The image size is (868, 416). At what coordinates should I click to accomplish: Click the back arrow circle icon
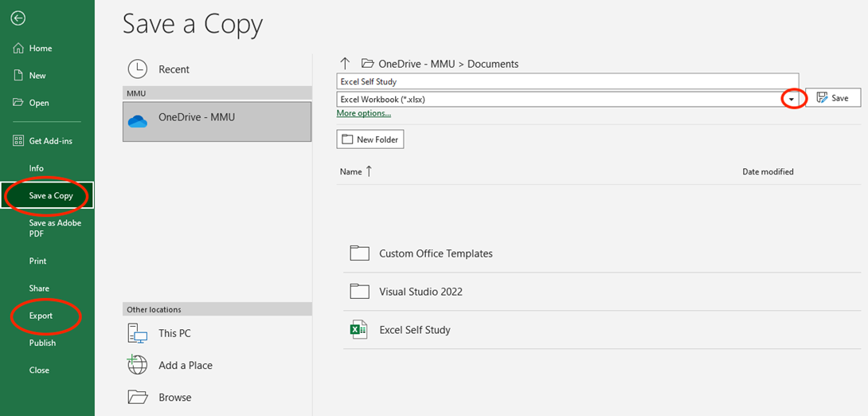pos(18,18)
